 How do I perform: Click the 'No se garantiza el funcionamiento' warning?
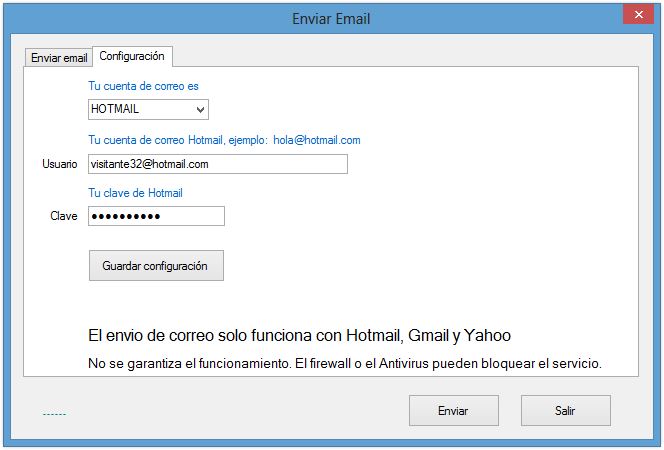(345, 363)
